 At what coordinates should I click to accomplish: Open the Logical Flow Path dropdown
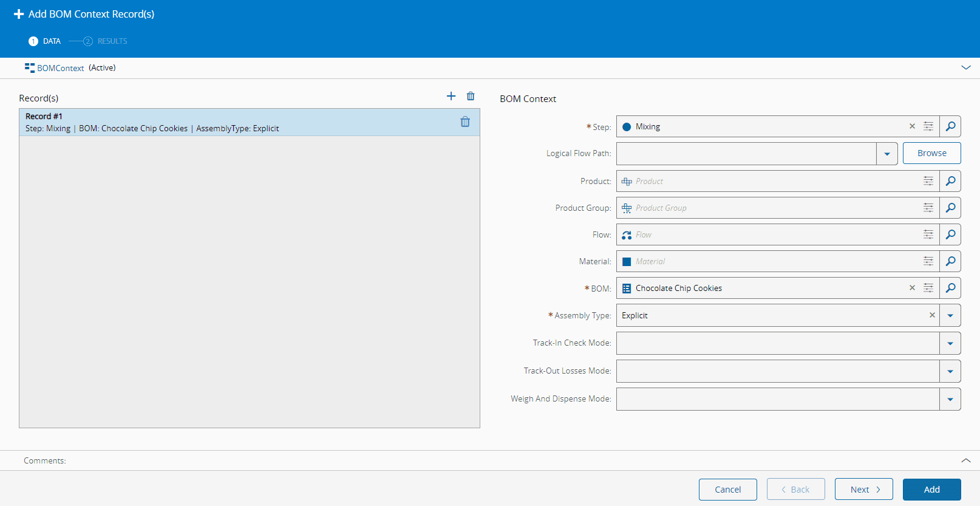[x=887, y=154]
